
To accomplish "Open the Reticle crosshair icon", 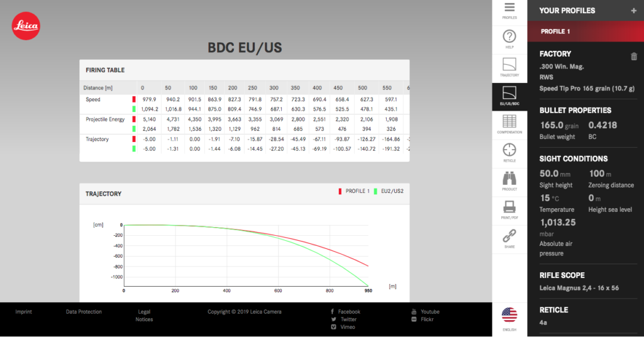I will click(509, 150).
